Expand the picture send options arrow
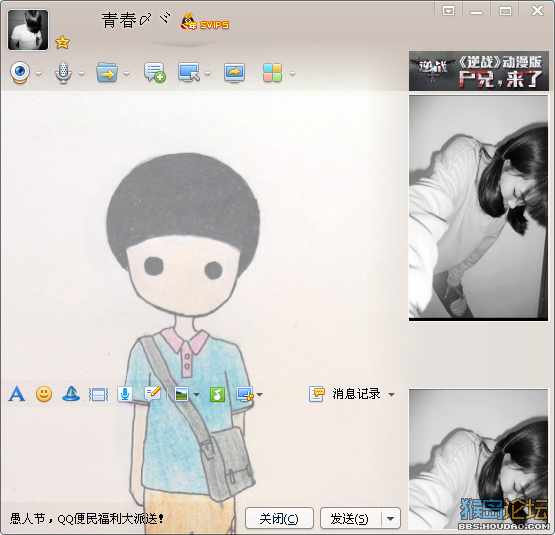555x535 pixels. pos(196,394)
